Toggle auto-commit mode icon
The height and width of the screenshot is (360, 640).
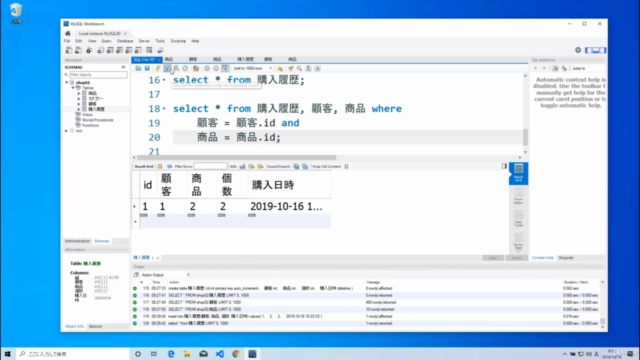(x=225, y=69)
